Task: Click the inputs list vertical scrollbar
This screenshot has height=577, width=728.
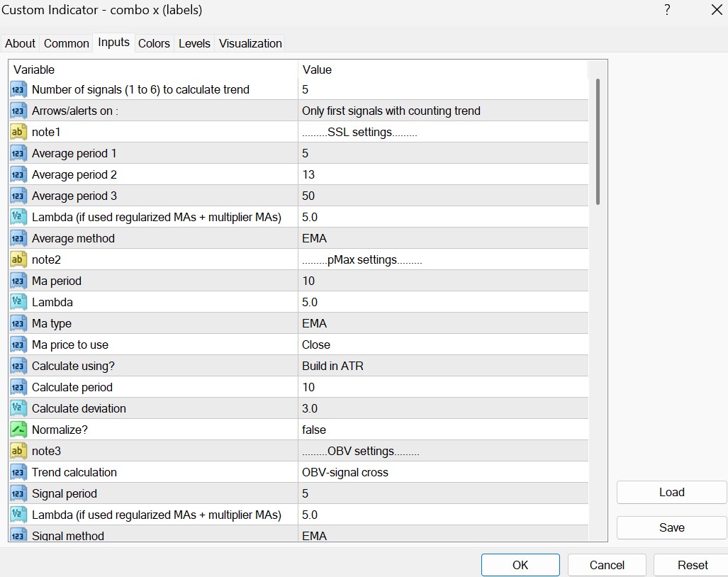Action: [598, 142]
